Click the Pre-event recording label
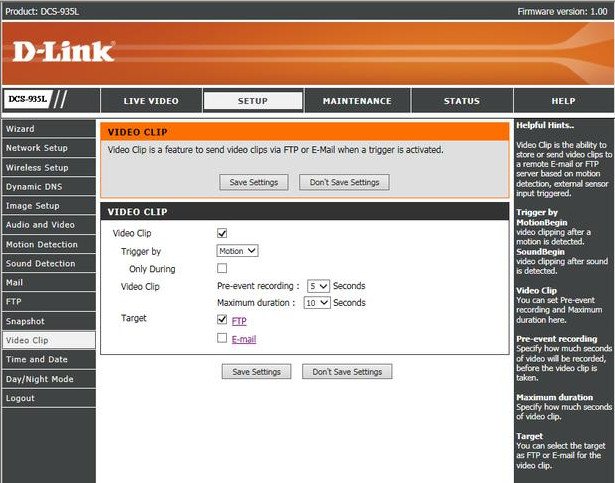This screenshot has height=483, width=615. [x=258, y=286]
